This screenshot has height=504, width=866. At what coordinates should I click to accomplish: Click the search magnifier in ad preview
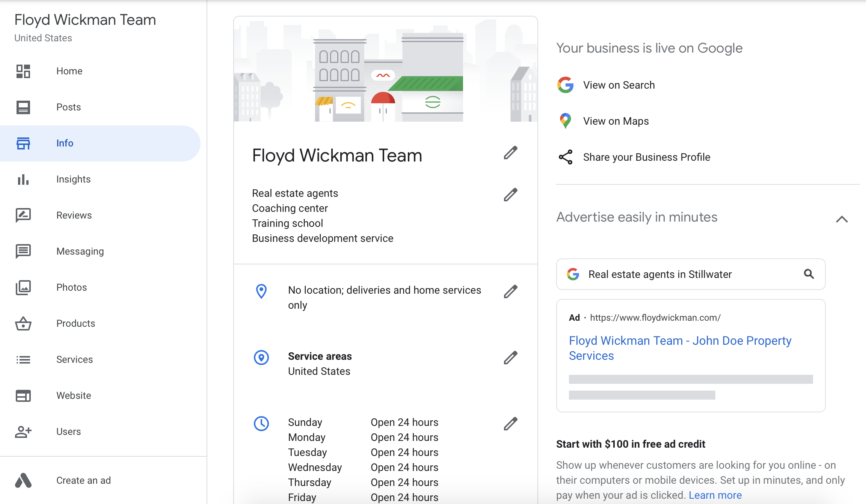809,274
